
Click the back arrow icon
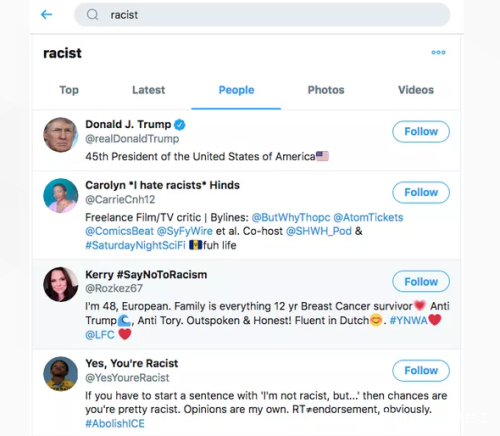point(47,15)
